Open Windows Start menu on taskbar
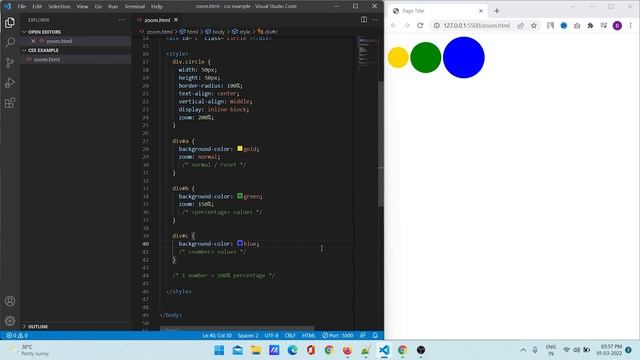Image resolution: width=640 pixels, height=360 pixels. (219, 350)
